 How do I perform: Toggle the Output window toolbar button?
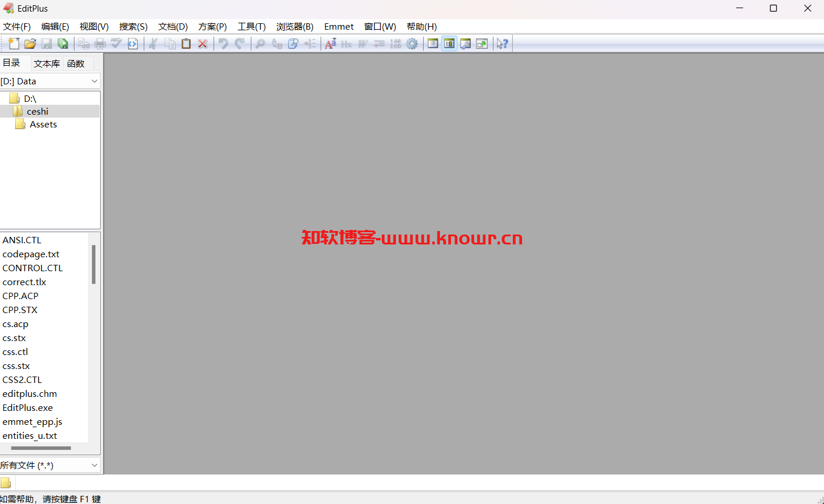click(x=466, y=44)
